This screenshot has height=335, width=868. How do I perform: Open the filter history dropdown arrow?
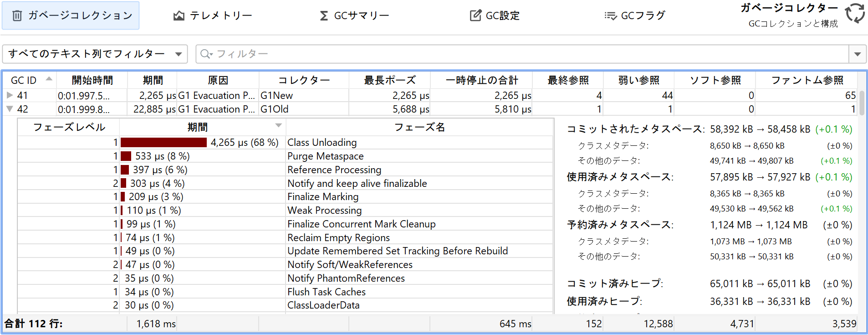[x=857, y=54]
